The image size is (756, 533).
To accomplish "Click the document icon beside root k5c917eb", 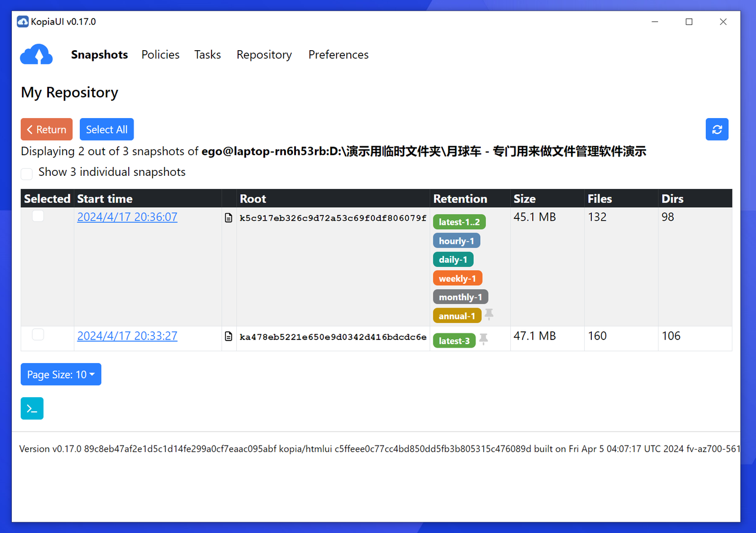I will pyautogui.click(x=229, y=217).
